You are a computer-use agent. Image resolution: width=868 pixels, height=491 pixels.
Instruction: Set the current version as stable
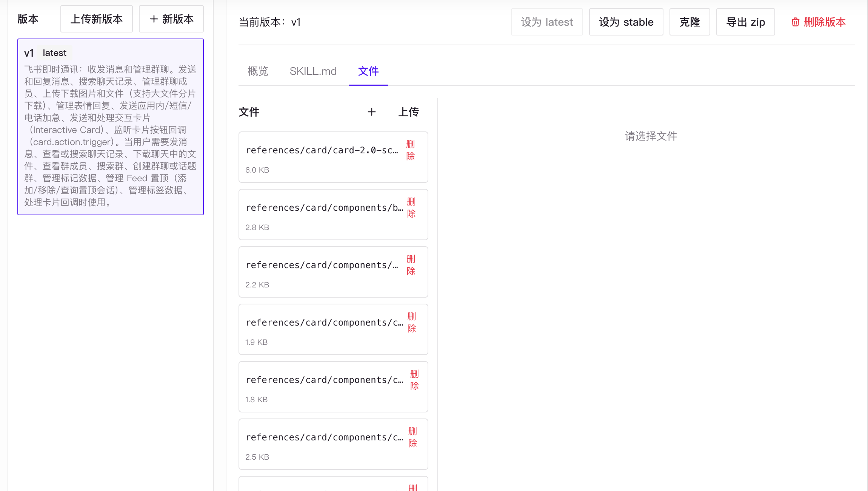[626, 22]
